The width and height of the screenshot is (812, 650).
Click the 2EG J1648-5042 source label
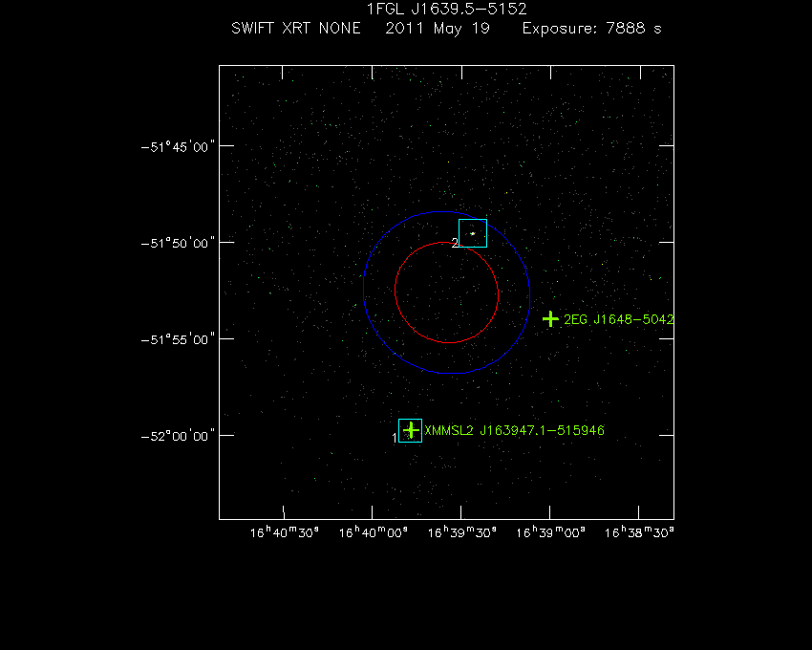(x=619, y=319)
